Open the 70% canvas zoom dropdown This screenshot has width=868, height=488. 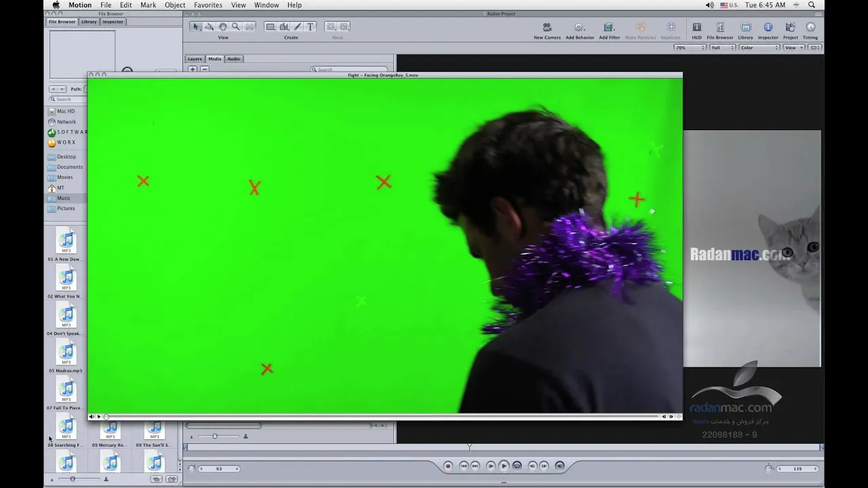[x=689, y=47]
